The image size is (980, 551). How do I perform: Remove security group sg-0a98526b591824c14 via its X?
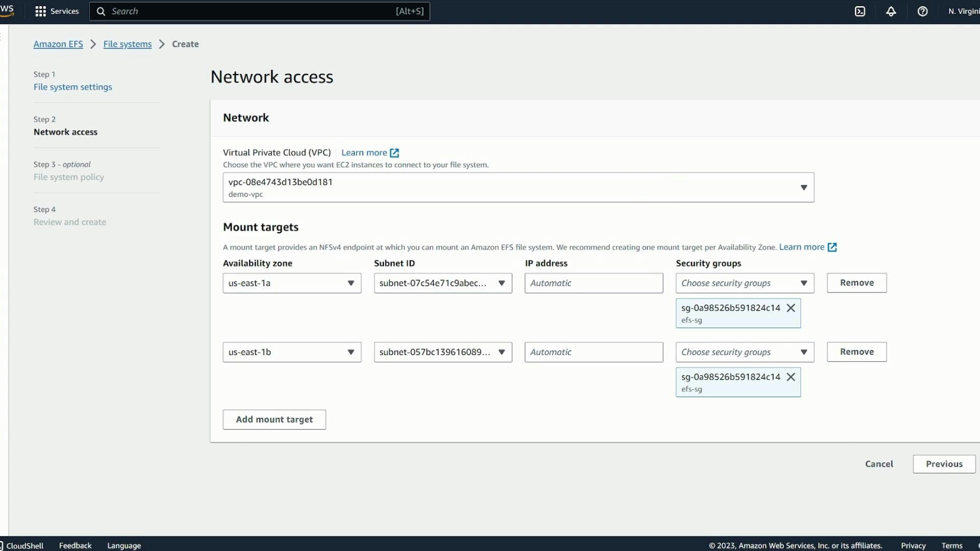[x=791, y=308]
